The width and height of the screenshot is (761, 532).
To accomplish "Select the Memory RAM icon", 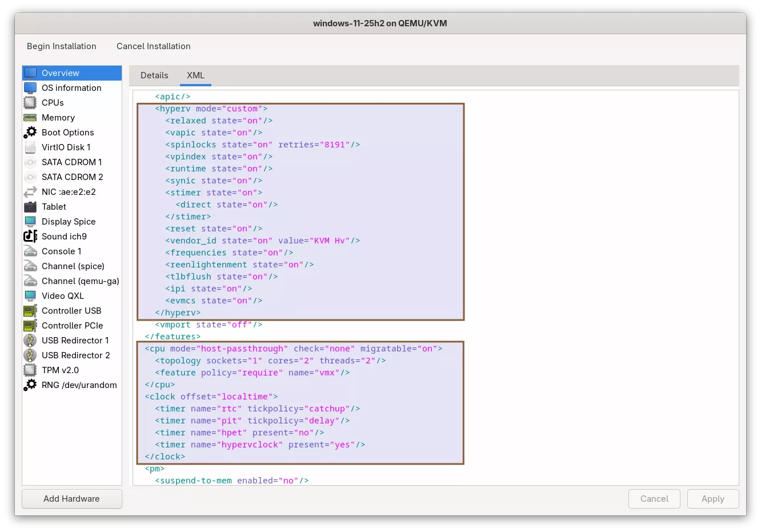I will pyautogui.click(x=30, y=118).
